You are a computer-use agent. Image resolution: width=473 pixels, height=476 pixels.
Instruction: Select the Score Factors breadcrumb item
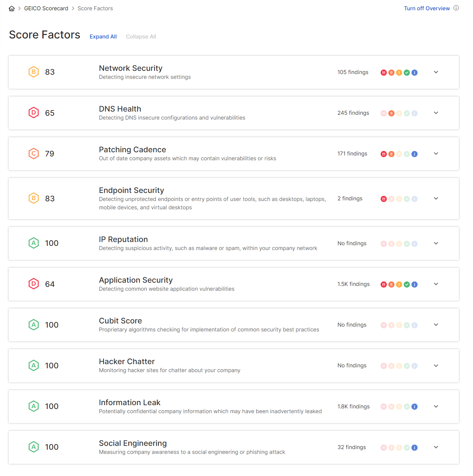pyautogui.click(x=95, y=8)
